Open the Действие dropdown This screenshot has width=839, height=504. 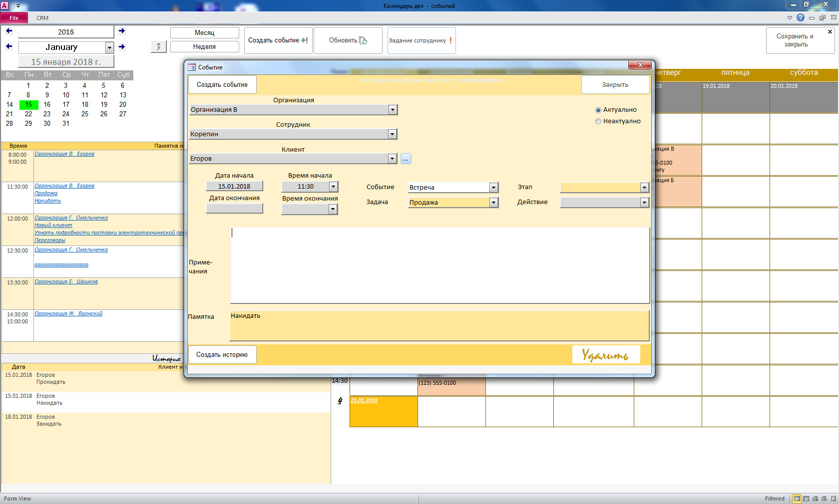tap(644, 203)
